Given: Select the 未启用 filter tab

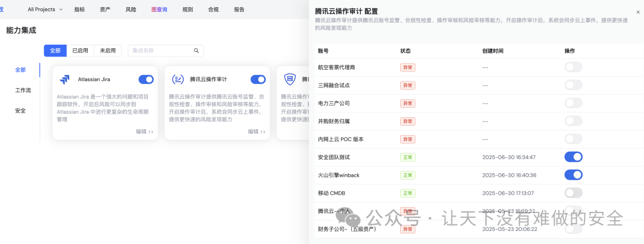Looking at the screenshot, I should point(107,51).
